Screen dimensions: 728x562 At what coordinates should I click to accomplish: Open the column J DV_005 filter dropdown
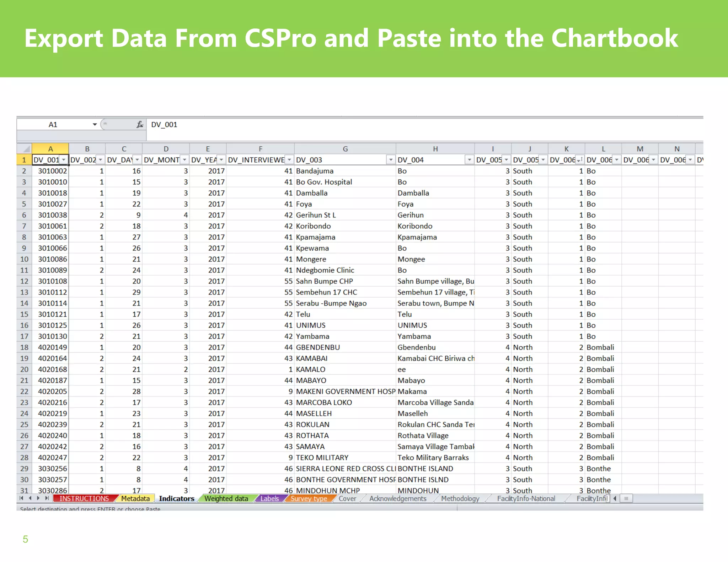[x=543, y=160]
